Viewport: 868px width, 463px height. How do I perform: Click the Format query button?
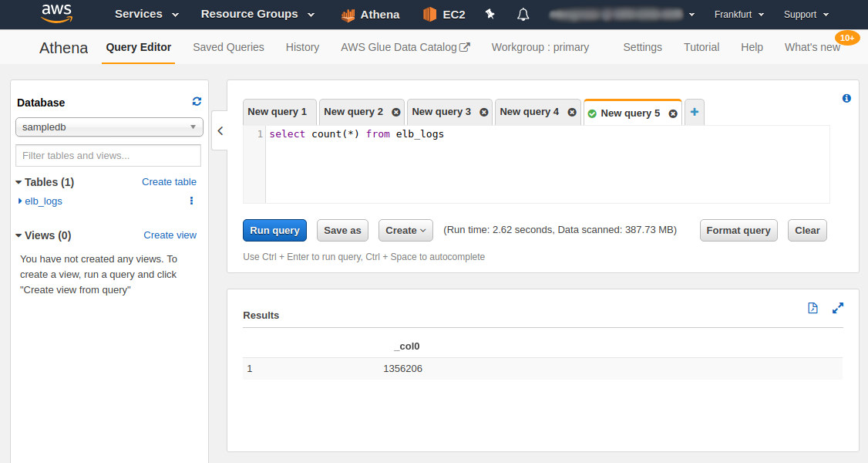(738, 231)
